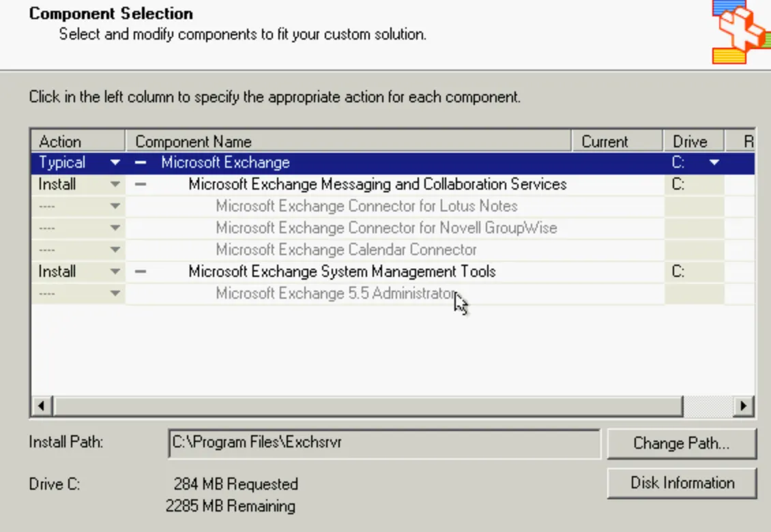Collapse the Messaging and Collaboration Services node
The width and height of the screenshot is (771, 532).
click(x=141, y=184)
